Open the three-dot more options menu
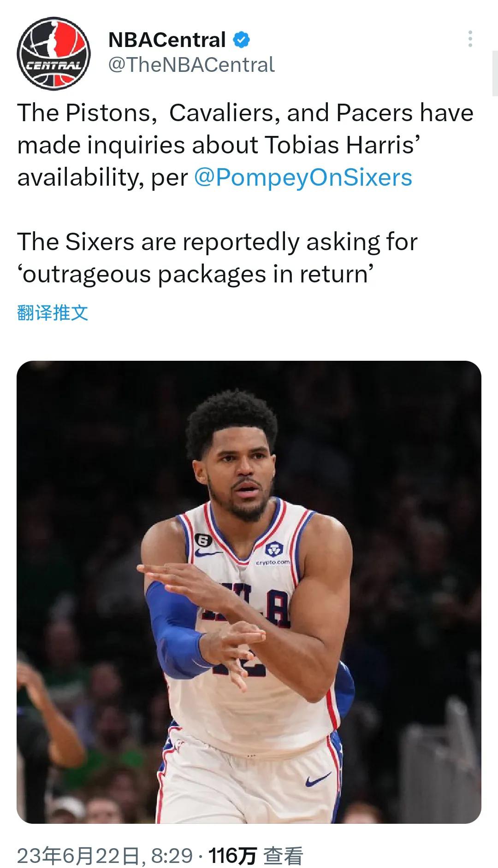The width and height of the screenshot is (498, 868). [x=470, y=39]
